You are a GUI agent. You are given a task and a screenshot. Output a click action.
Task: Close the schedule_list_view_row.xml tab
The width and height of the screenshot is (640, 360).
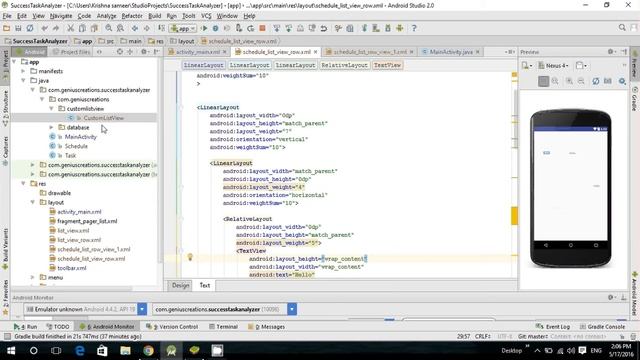[316, 52]
